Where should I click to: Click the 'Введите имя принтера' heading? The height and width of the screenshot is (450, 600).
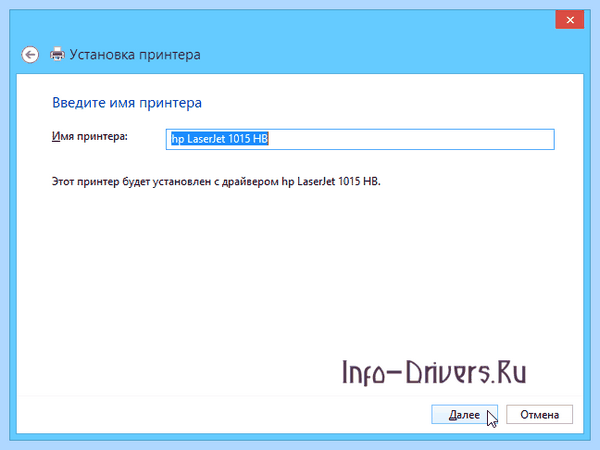[x=127, y=103]
